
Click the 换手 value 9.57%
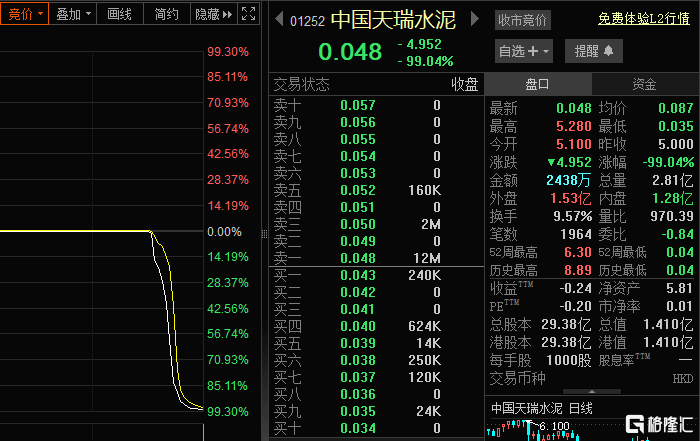pyautogui.click(x=572, y=216)
